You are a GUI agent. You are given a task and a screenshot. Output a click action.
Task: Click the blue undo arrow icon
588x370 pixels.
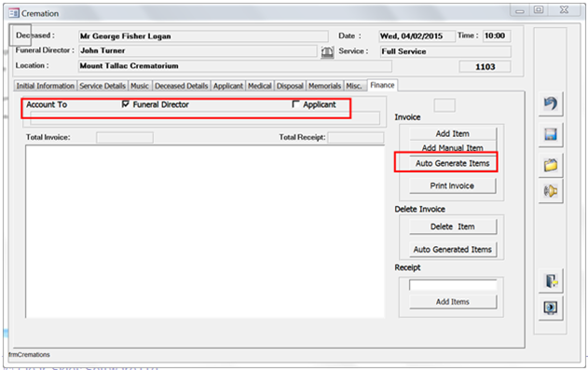tap(551, 103)
